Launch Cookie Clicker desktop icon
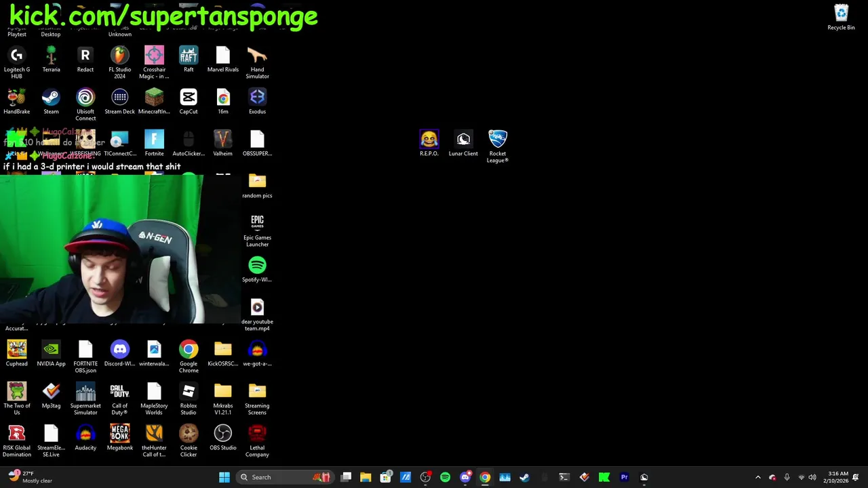The image size is (868, 488). pyautogui.click(x=189, y=441)
